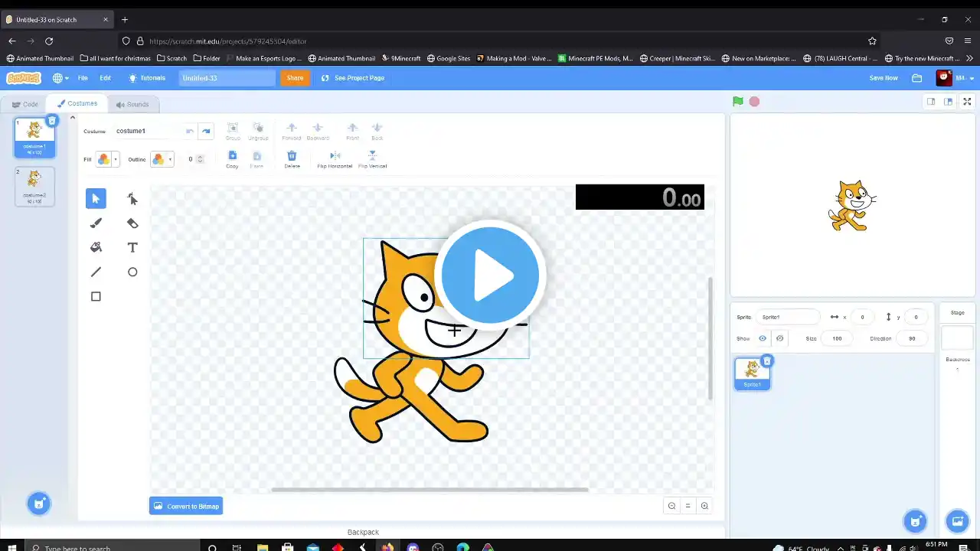
Task: Switch to large stage layout
Action: pos(948,101)
